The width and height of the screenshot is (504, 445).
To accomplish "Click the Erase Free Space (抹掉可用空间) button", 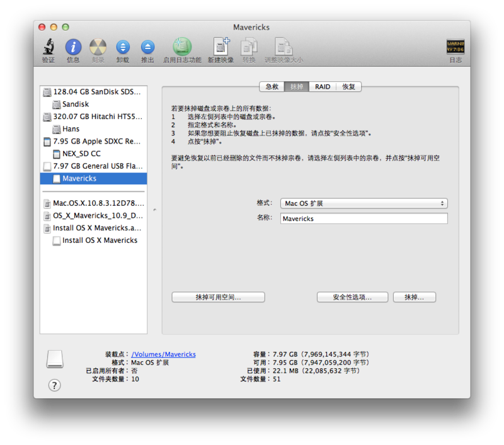I will (218, 297).
